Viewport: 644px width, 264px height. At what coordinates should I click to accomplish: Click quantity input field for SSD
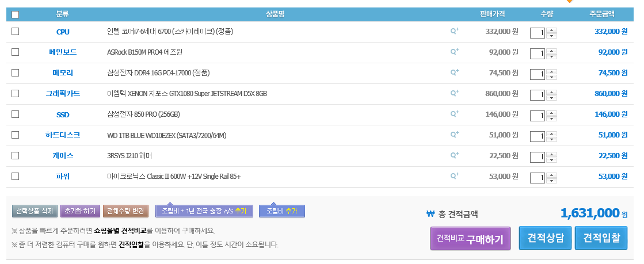pyautogui.click(x=538, y=116)
